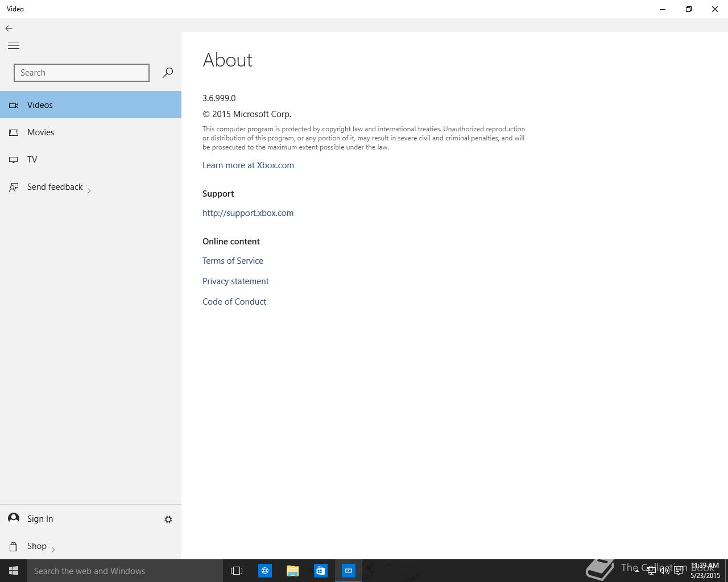The height and width of the screenshot is (582, 728).
Task: Open the Windows Start button
Action: (x=14, y=571)
